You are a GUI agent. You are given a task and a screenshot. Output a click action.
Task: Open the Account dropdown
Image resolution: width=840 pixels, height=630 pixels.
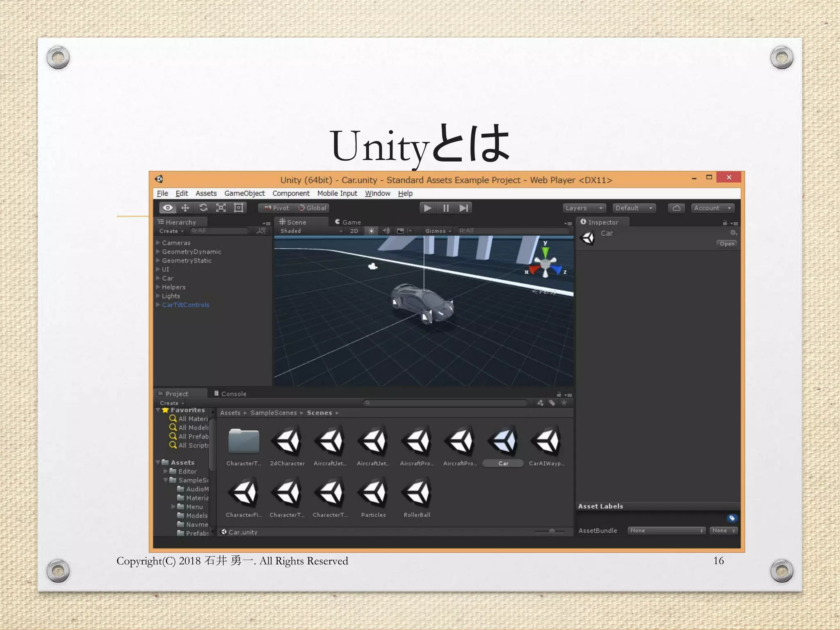712,208
